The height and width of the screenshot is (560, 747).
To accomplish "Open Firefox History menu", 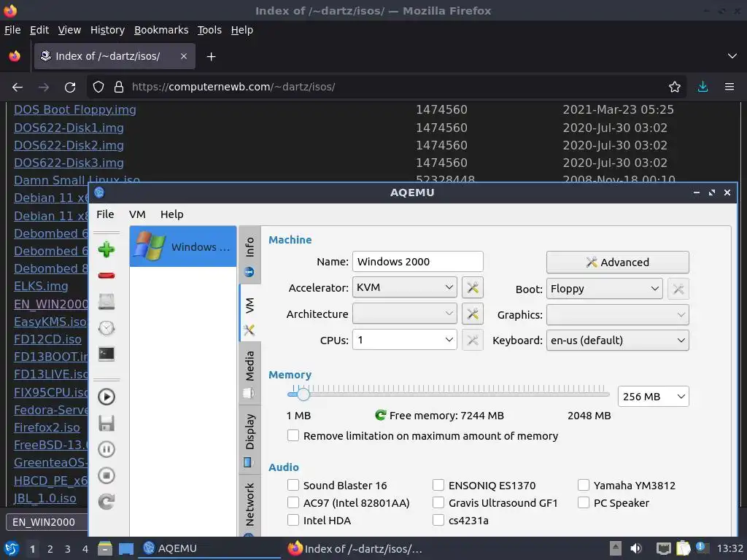I will pyautogui.click(x=107, y=30).
